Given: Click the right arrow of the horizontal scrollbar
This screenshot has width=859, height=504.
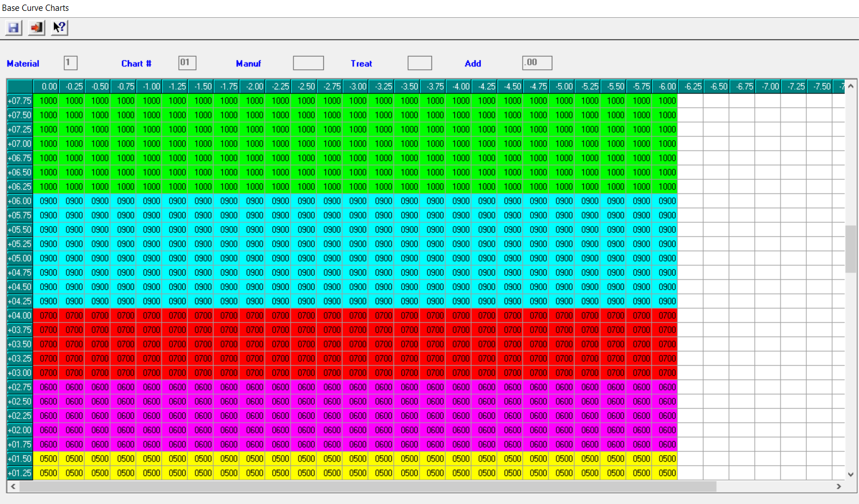Looking at the screenshot, I should point(839,487).
